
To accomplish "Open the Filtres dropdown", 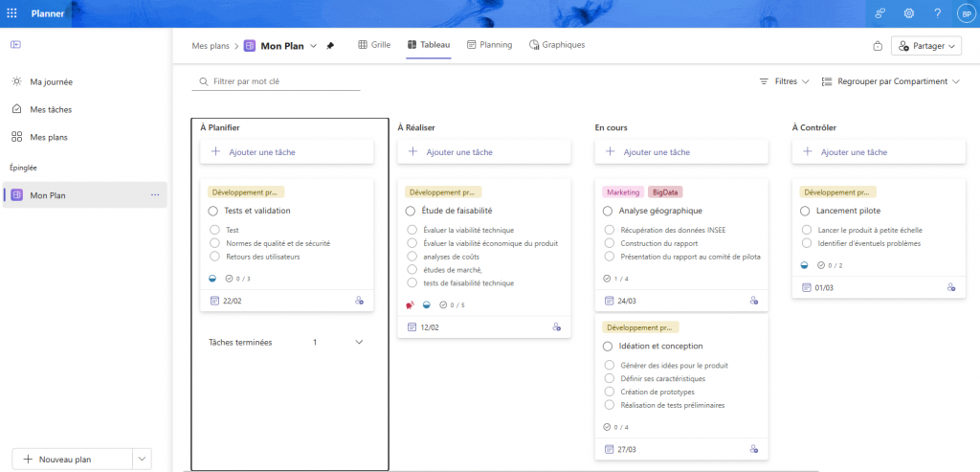I will (784, 82).
